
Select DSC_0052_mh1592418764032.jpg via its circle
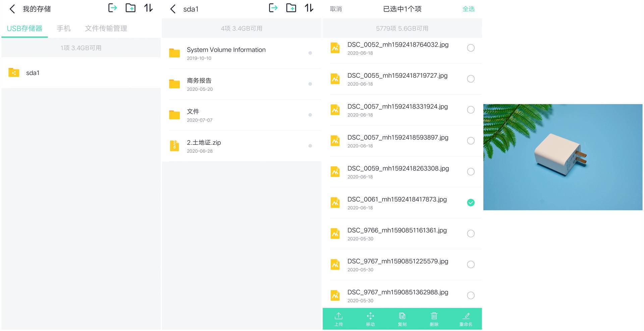point(471,48)
